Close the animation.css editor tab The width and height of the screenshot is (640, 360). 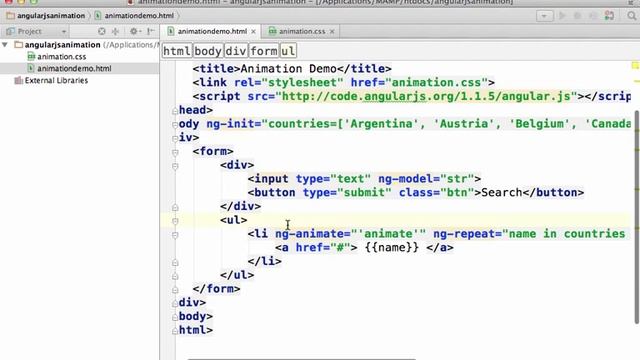(332, 31)
